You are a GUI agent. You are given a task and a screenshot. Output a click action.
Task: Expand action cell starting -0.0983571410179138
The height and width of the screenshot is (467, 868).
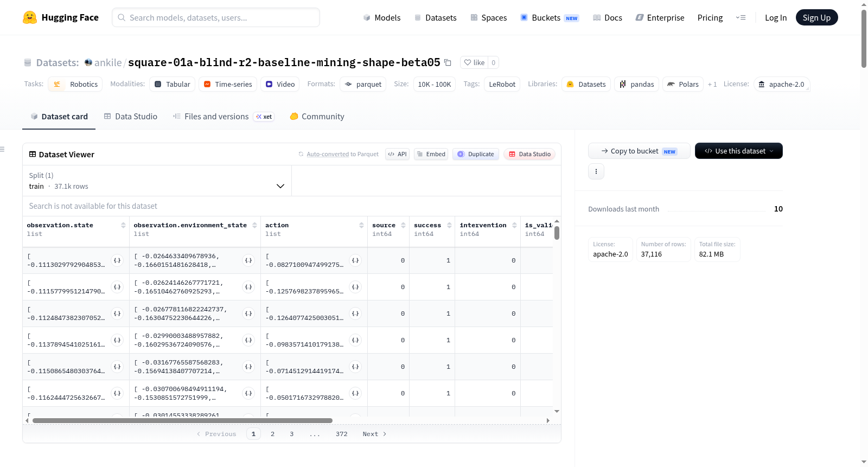(x=355, y=340)
